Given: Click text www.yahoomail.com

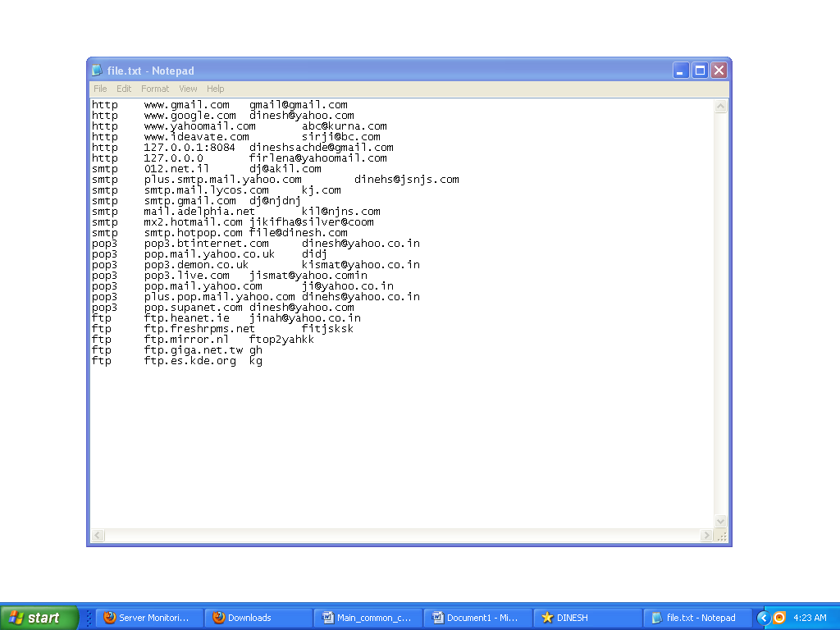Looking at the screenshot, I should (200, 126).
